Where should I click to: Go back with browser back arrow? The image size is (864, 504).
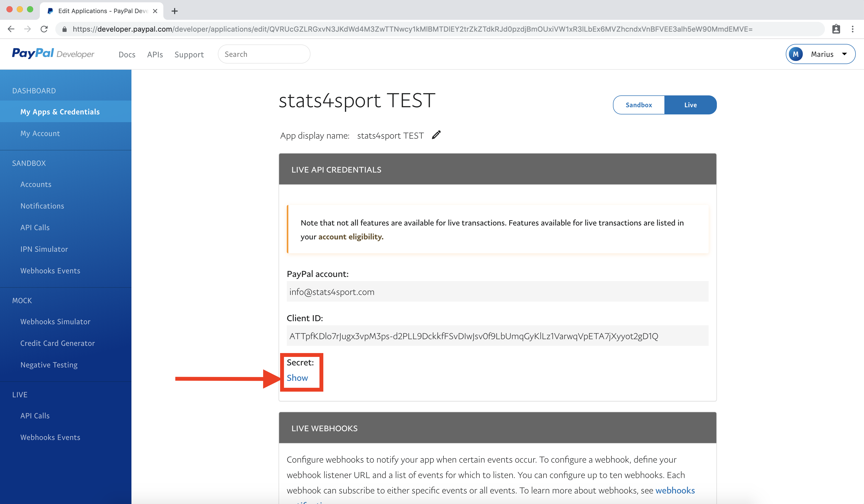click(11, 29)
